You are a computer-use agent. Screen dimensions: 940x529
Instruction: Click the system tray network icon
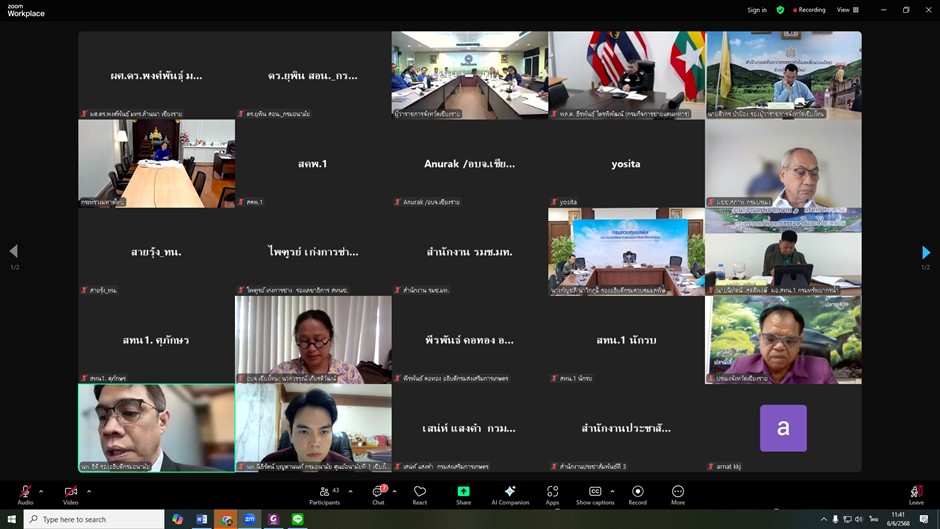click(847, 519)
